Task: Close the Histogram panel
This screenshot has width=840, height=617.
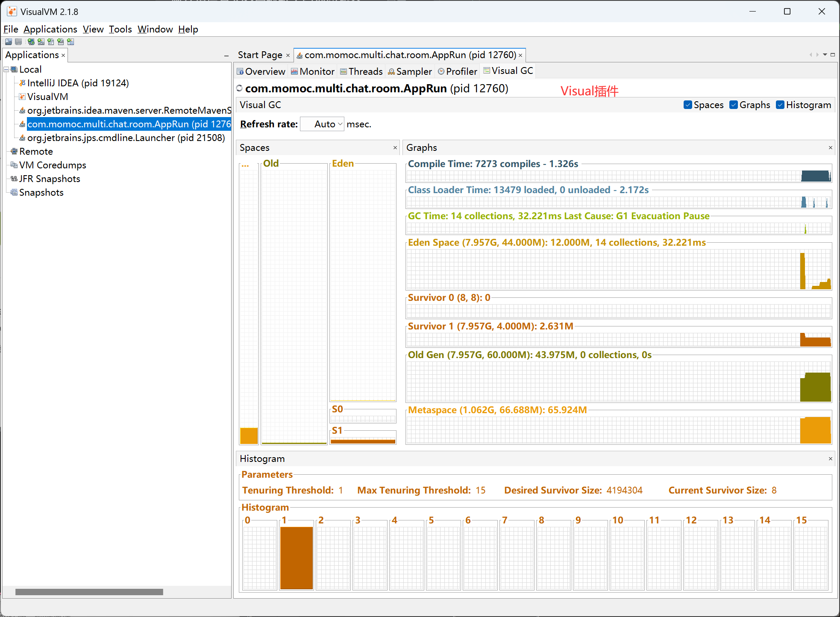Action: pyautogui.click(x=831, y=458)
